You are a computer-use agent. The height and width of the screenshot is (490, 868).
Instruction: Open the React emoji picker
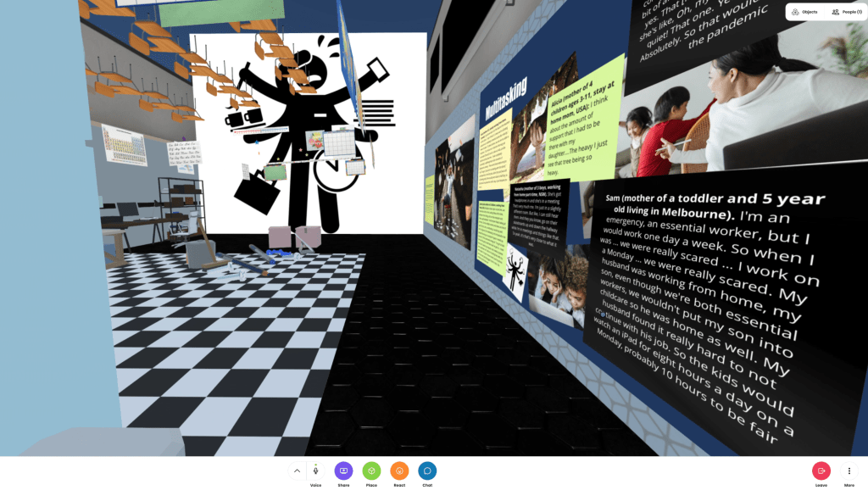(399, 471)
